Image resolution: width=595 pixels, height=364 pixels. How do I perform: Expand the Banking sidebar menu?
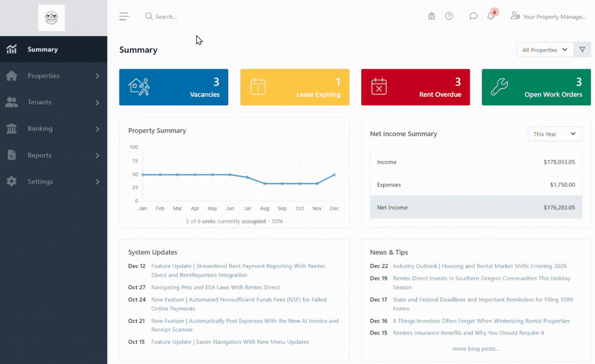tap(53, 129)
